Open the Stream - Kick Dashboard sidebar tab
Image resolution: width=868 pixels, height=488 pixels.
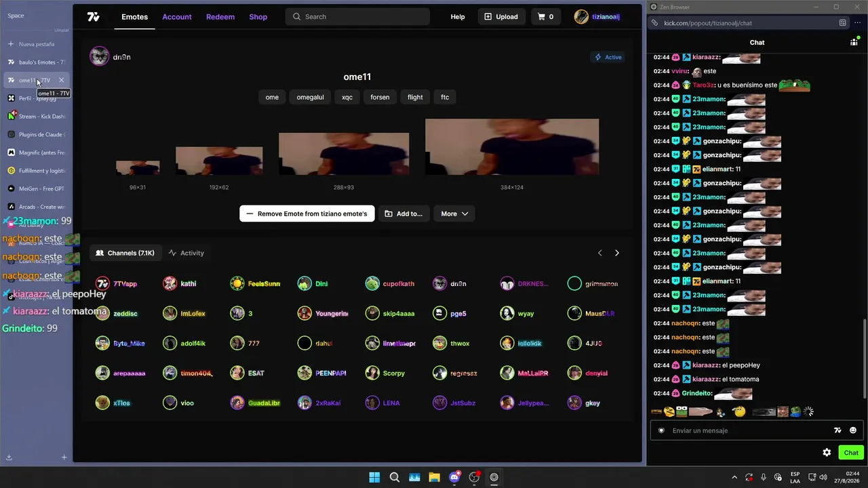point(37,117)
